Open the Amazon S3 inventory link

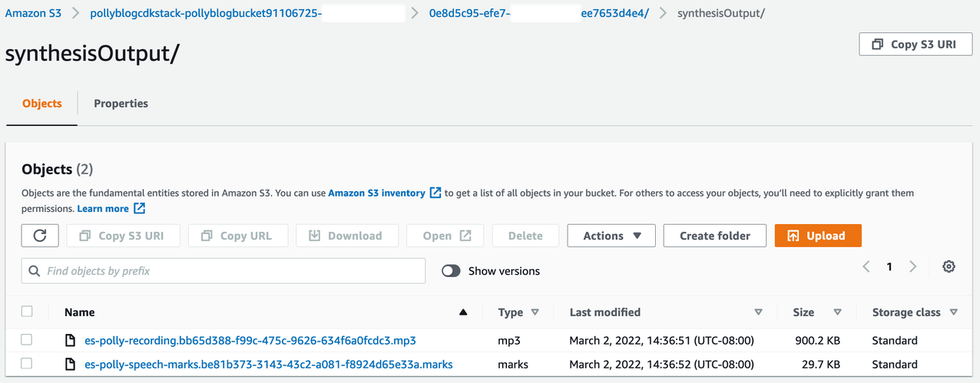[x=376, y=193]
